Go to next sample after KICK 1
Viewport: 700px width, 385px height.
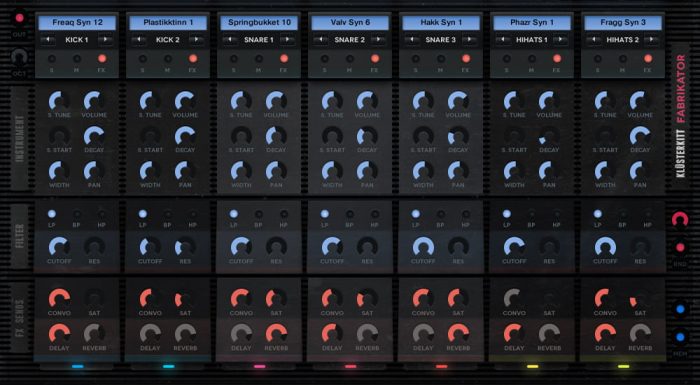[x=105, y=40]
